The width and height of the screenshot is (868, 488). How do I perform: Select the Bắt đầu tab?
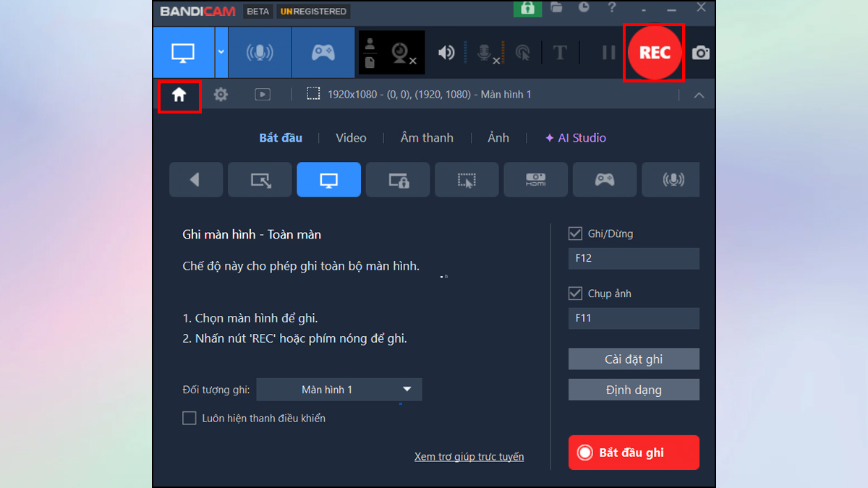[x=281, y=137]
